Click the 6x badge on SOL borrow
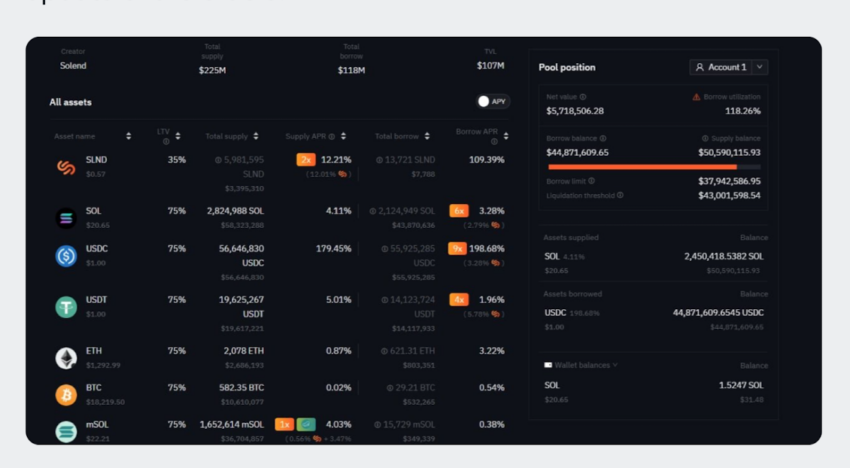 coord(459,211)
